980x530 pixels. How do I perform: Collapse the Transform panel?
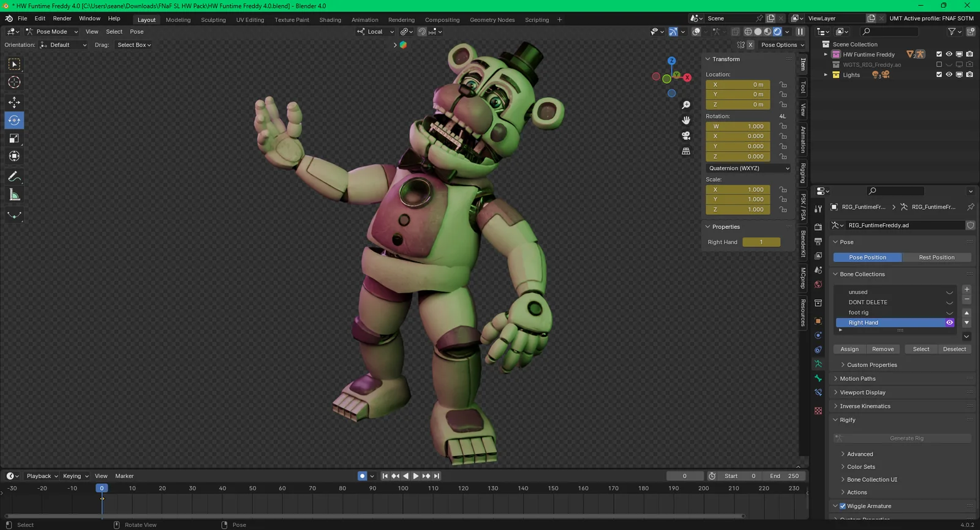pos(726,59)
